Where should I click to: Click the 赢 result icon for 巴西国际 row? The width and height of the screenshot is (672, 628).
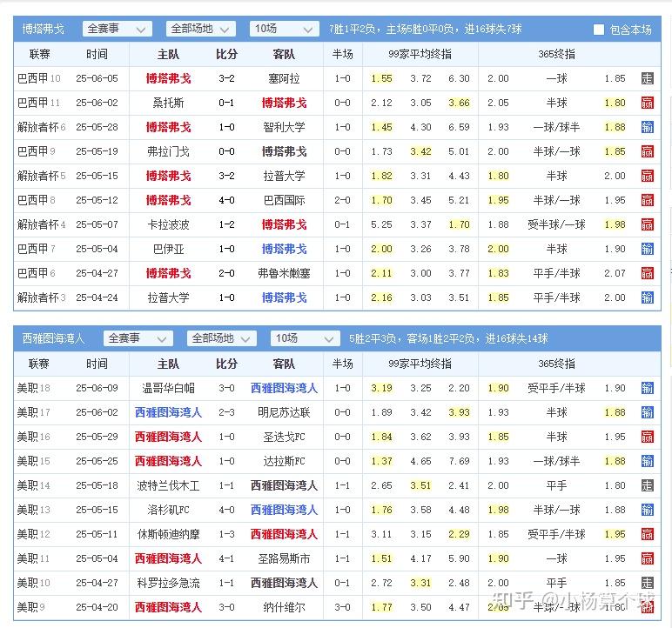(x=647, y=200)
